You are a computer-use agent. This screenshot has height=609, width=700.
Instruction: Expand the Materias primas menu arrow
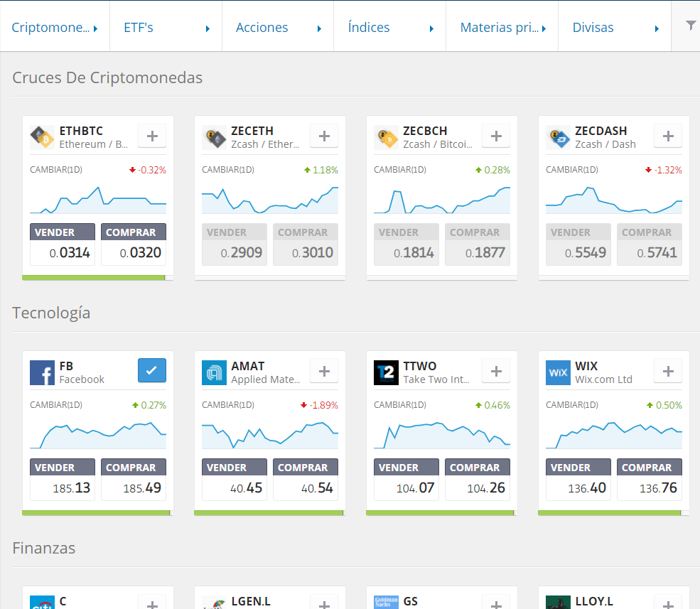point(544,28)
